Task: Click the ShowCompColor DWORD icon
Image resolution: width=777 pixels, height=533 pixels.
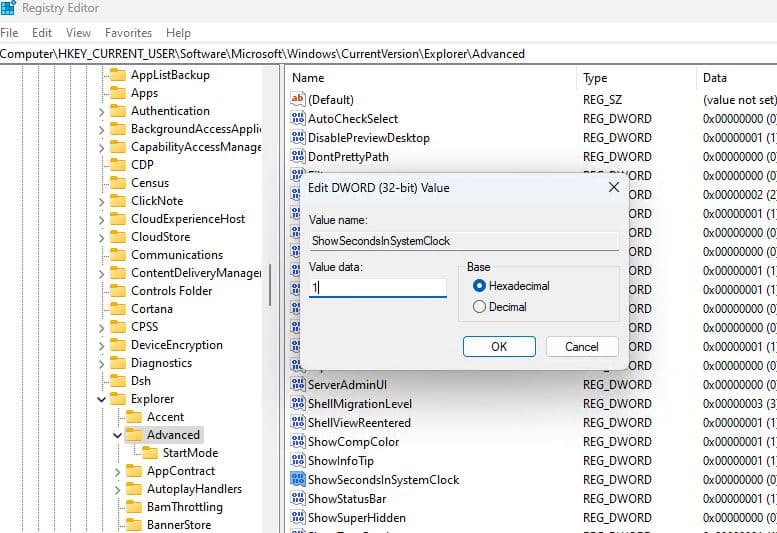Action: coord(298,441)
